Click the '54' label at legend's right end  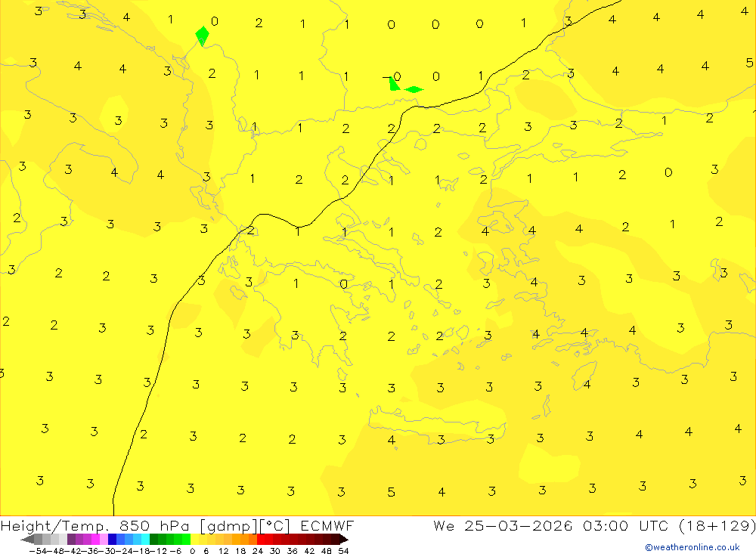(x=343, y=551)
